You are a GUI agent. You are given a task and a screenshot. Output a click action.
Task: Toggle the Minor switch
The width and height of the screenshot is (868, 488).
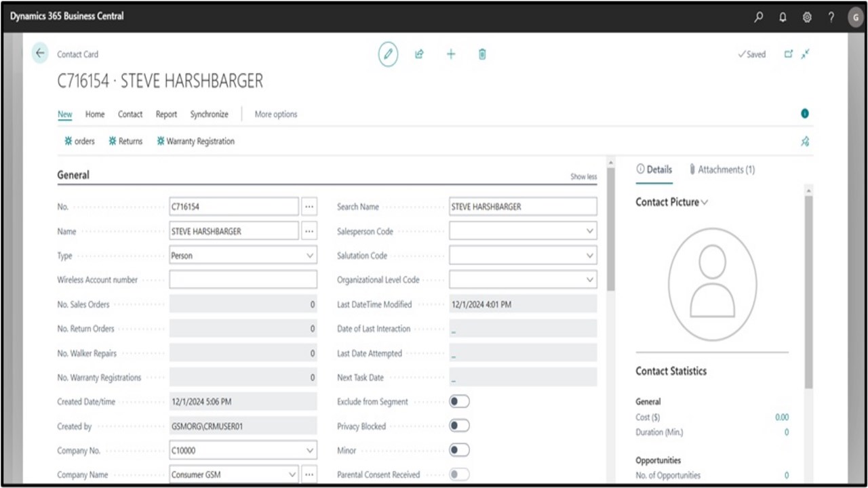(459, 450)
